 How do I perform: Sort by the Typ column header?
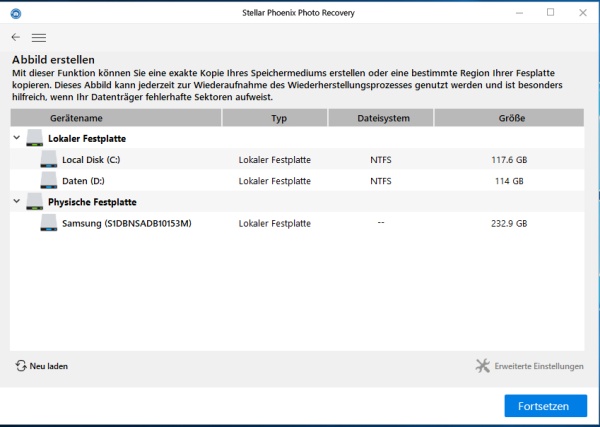[275, 118]
